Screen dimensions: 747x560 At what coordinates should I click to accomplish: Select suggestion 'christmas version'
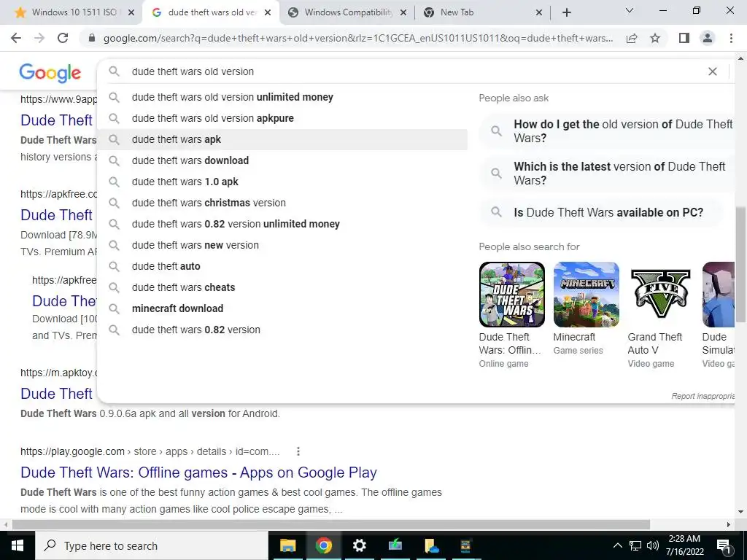(282, 203)
